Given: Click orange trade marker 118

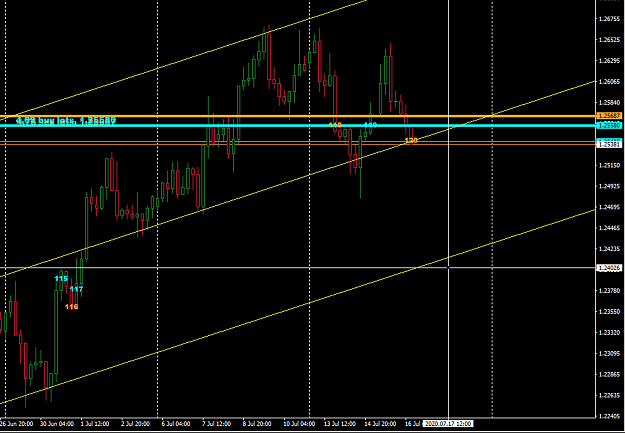Looking at the screenshot, I should tap(335, 125).
